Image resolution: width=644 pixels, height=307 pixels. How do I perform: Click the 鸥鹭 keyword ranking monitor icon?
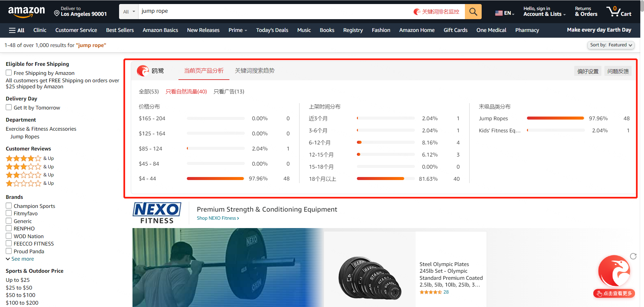417,12
